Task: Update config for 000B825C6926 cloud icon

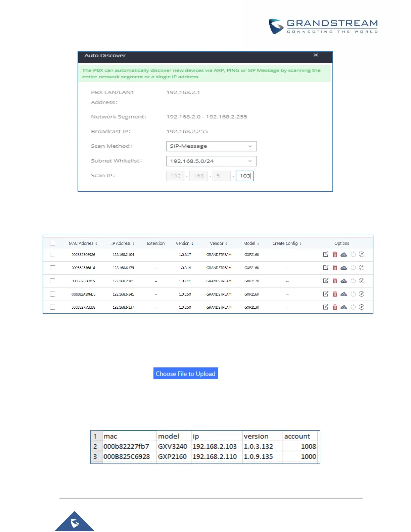Action: (x=344, y=255)
